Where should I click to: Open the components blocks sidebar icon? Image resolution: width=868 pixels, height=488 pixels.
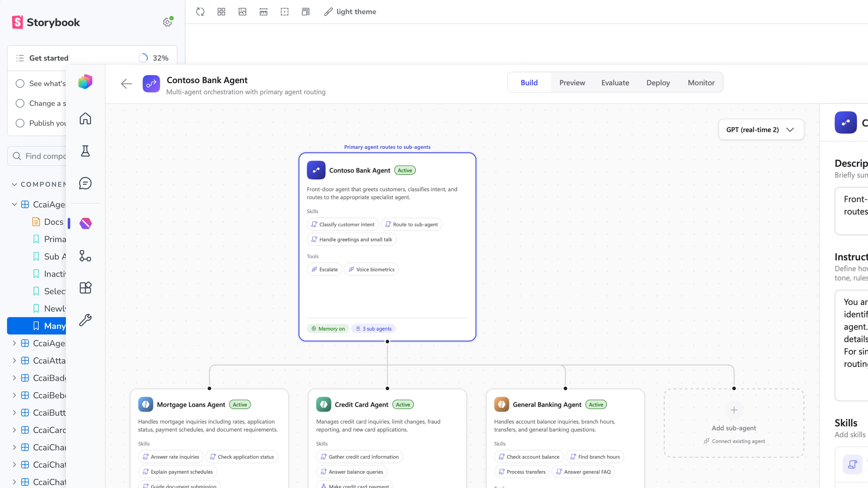[85, 288]
